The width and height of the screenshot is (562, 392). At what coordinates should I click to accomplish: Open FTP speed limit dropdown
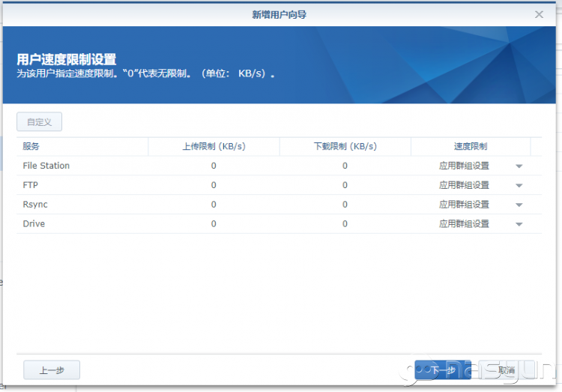tap(519, 185)
